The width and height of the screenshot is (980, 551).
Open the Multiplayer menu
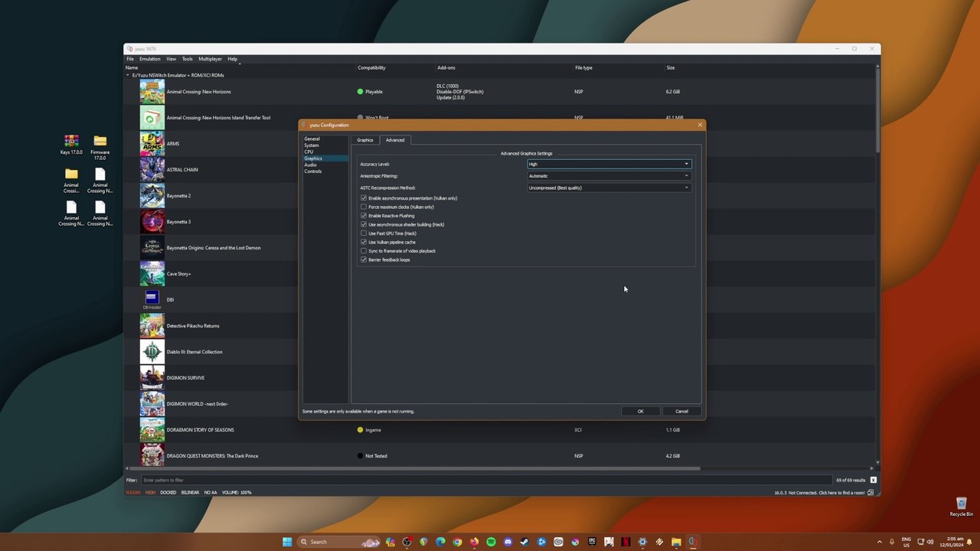tap(210, 59)
